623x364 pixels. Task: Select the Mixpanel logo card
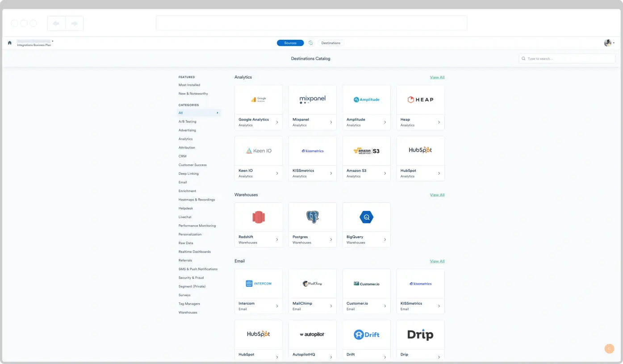313,100
